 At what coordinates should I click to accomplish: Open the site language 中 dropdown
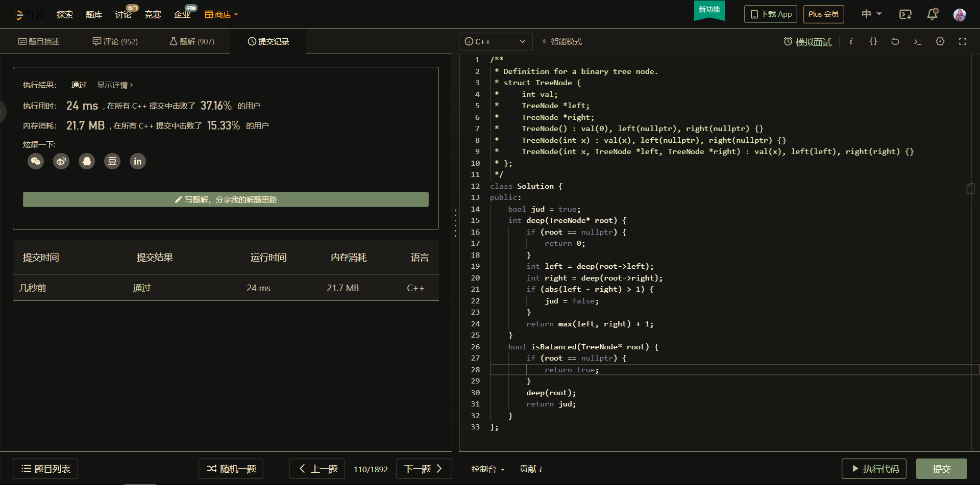coord(871,14)
